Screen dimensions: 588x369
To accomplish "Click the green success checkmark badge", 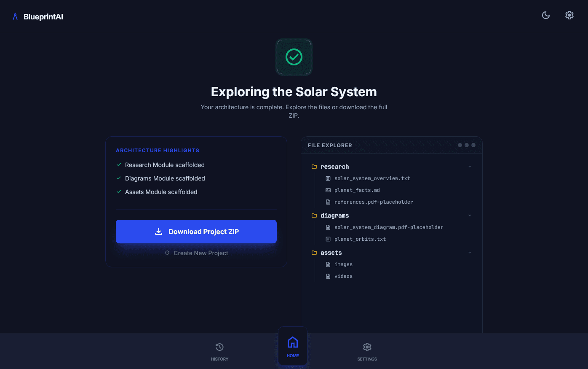I will pos(294,57).
